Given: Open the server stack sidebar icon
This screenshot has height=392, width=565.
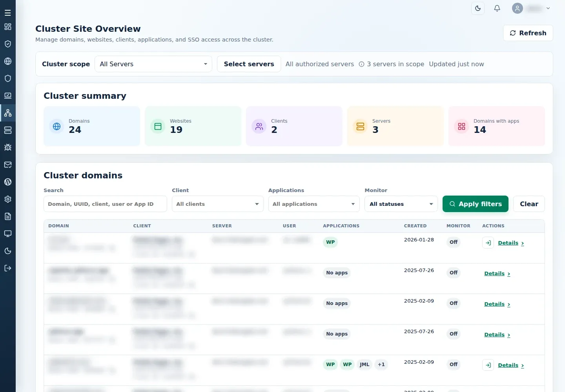Looking at the screenshot, I should point(8,130).
